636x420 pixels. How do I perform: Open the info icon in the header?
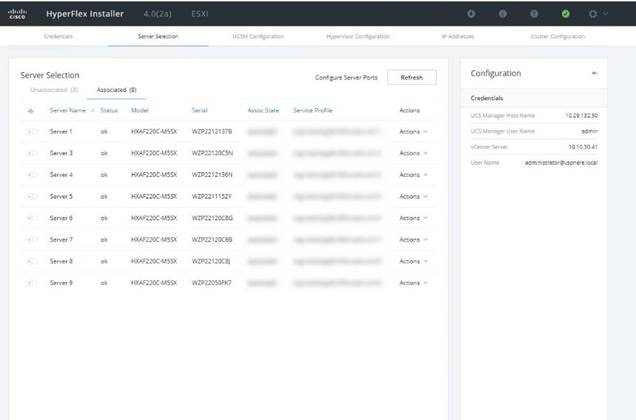click(x=503, y=14)
